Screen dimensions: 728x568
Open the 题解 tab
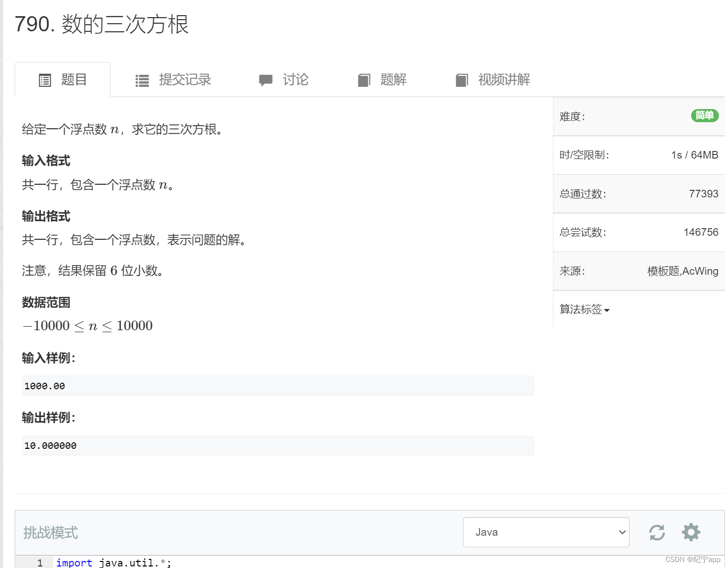(382, 80)
